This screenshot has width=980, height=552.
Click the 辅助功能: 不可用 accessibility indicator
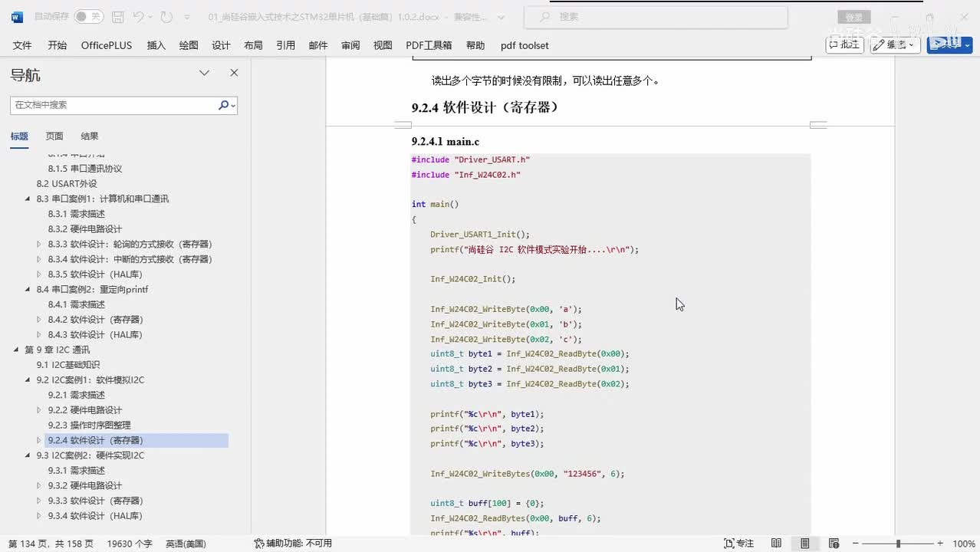[293, 544]
